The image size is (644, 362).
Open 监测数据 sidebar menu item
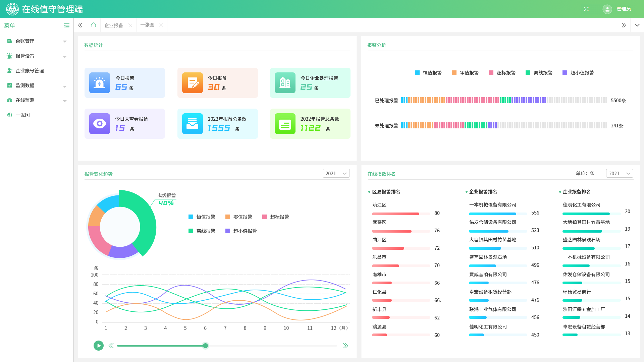point(37,85)
